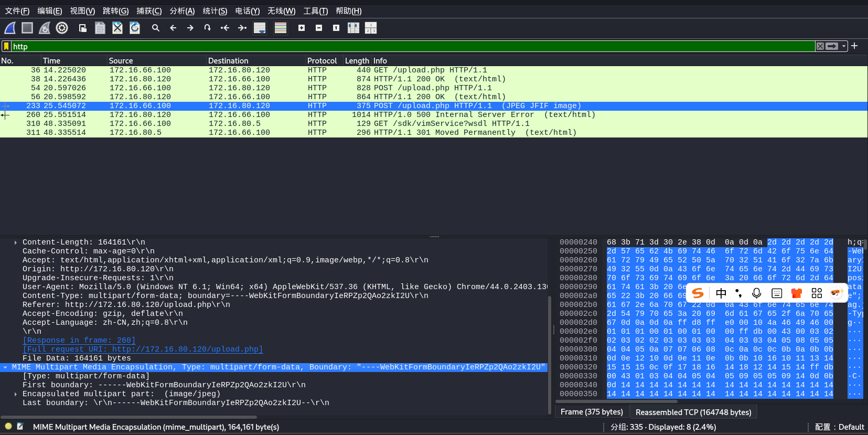Start voice input with microphone icon
The width and height of the screenshot is (868, 435).
click(x=756, y=293)
